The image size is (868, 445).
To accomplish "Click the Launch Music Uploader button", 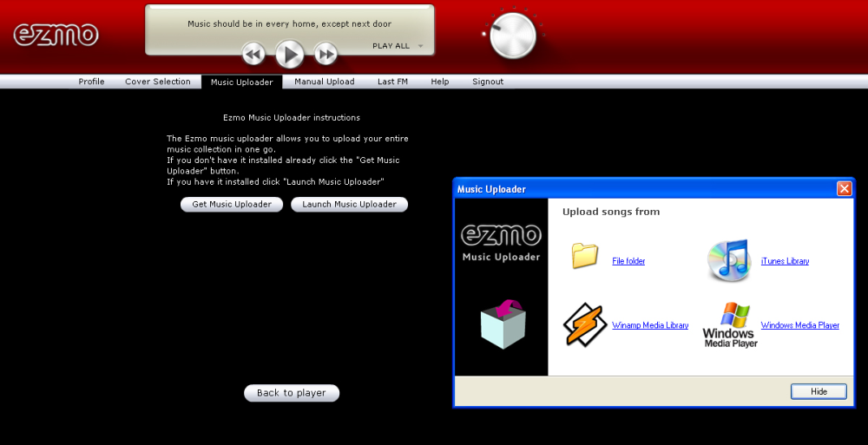I will click(349, 204).
